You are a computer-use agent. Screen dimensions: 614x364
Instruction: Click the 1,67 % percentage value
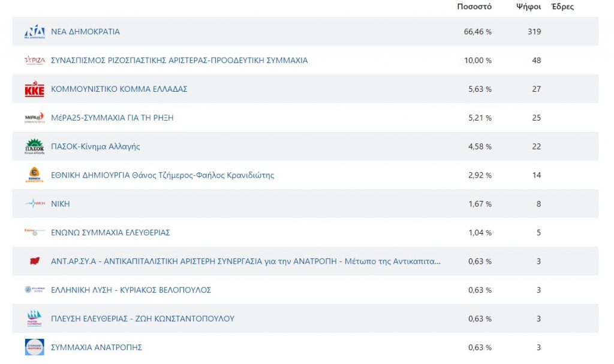pyautogui.click(x=480, y=204)
